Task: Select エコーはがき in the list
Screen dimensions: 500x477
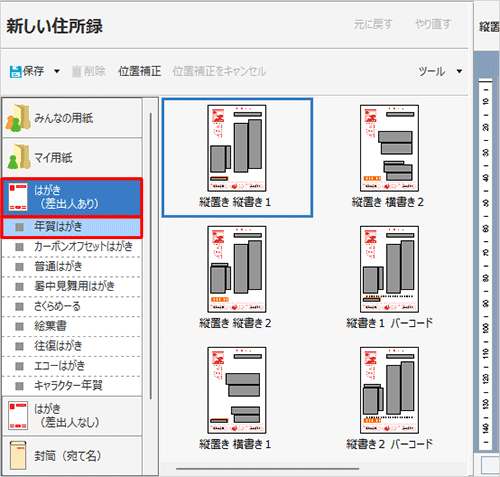Action: [x=72, y=366]
